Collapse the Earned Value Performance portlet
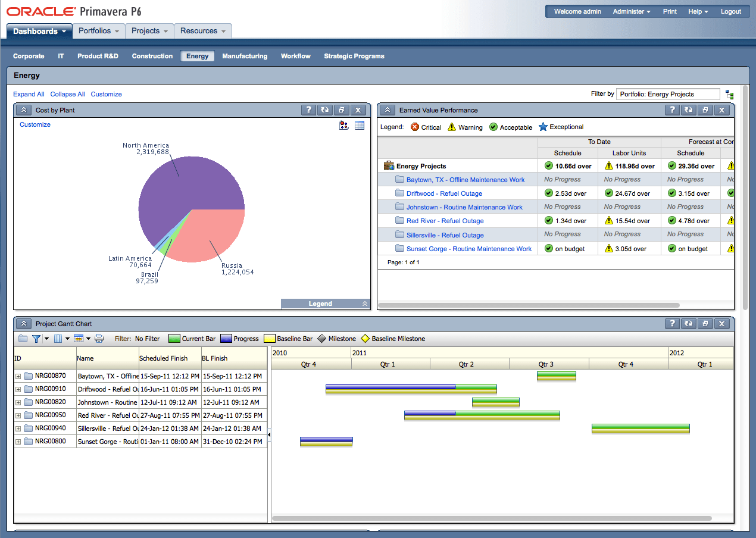This screenshot has width=756, height=538. pos(388,110)
